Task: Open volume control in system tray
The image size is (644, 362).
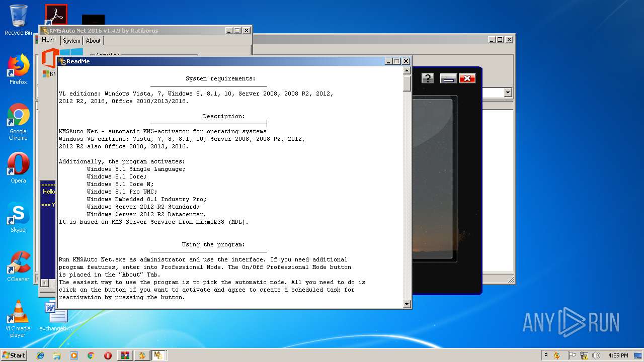Action: tap(596, 355)
